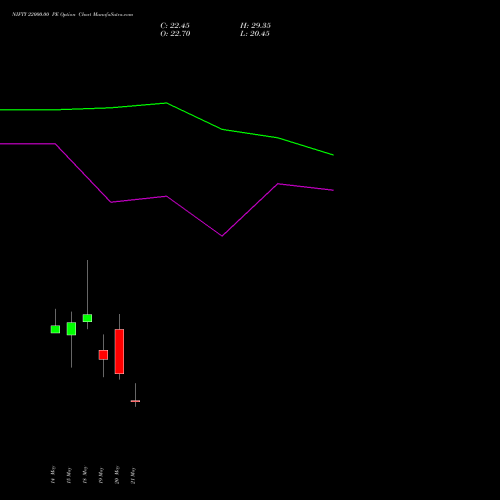The image size is (500, 500).
Task: Select the open value O: 22.70
Action: tap(175, 34)
